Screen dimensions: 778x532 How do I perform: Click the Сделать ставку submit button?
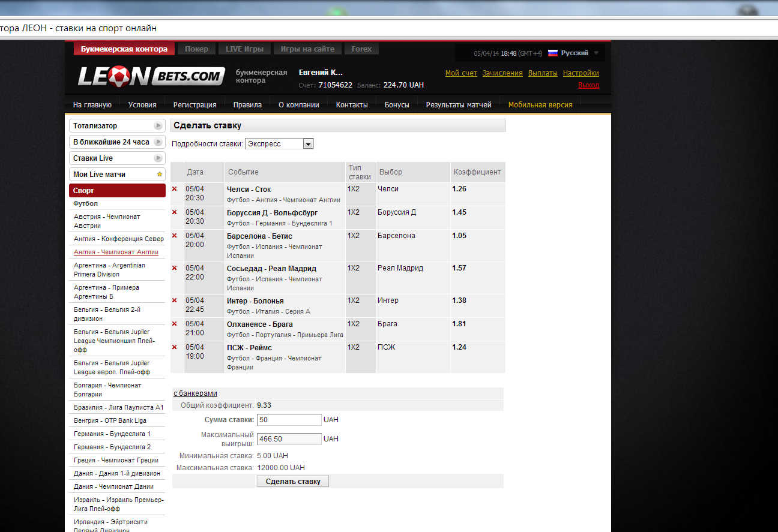293,481
